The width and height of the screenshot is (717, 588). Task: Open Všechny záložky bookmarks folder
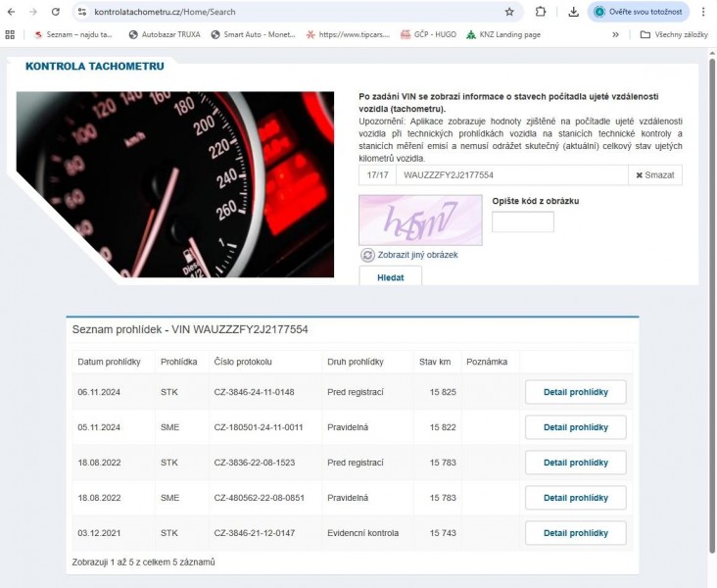click(674, 34)
